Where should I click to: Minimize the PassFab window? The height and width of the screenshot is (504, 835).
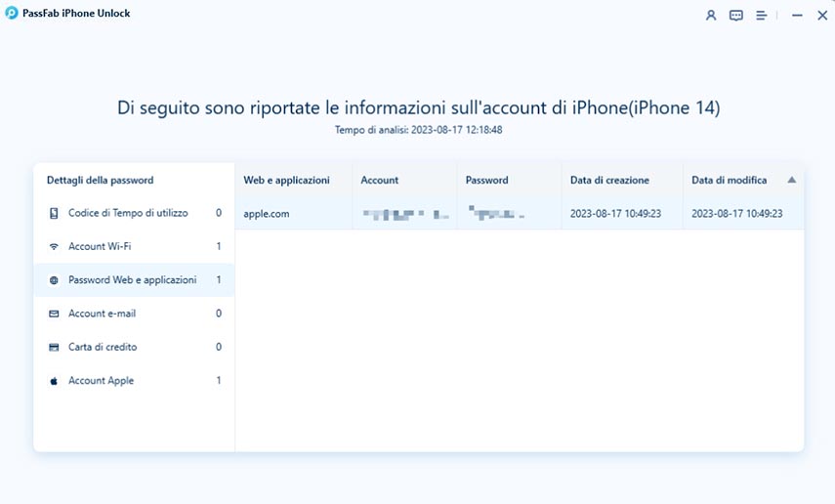tap(798, 16)
